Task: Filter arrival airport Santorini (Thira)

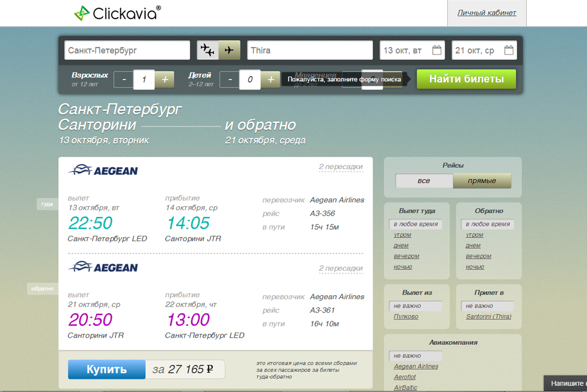Action: pos(489,316)
